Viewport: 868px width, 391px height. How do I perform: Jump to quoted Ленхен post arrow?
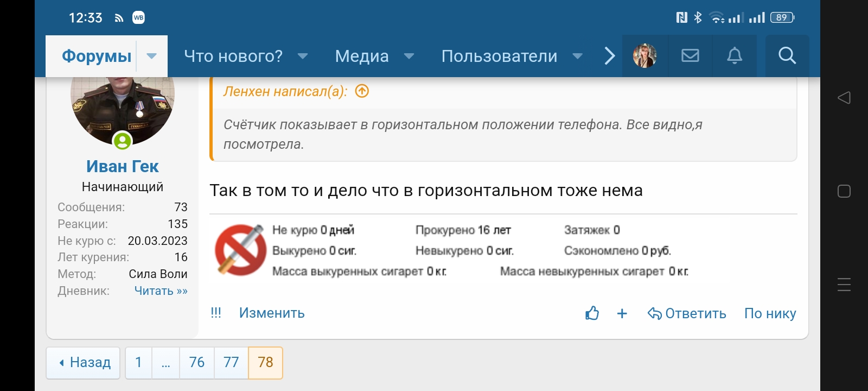[x=362, y=91]
